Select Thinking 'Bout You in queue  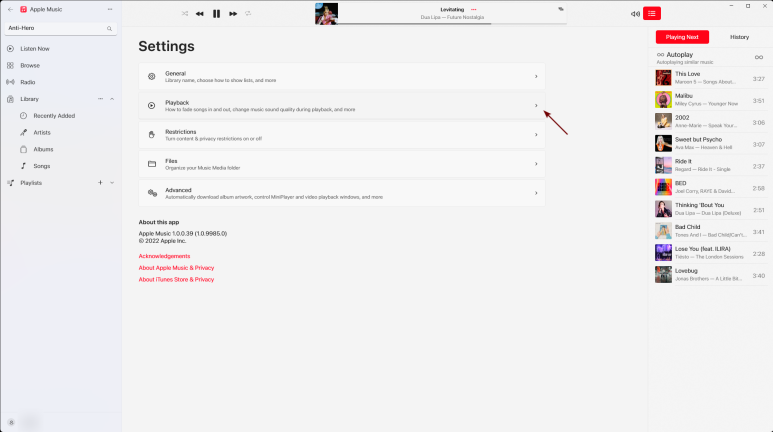[x=710, y=209]
